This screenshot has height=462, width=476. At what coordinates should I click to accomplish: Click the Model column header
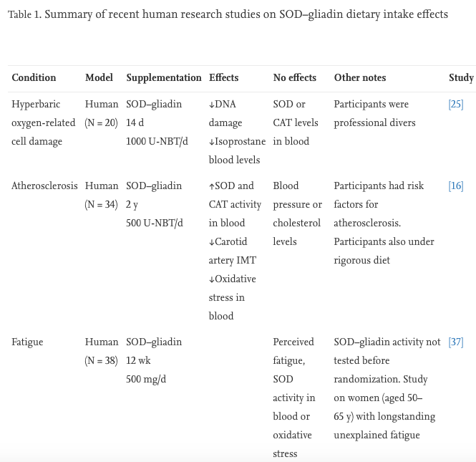tap(99, 77)
